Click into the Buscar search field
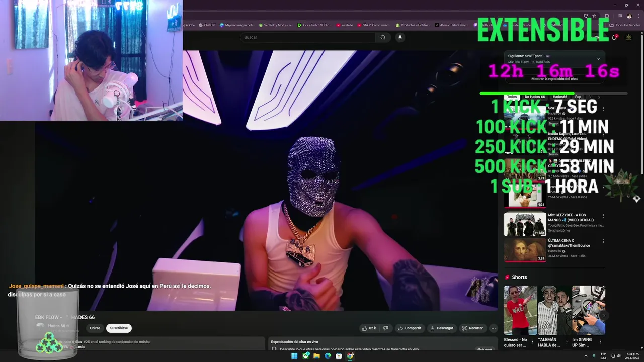644x362 pixels. [x=308, y=37]
